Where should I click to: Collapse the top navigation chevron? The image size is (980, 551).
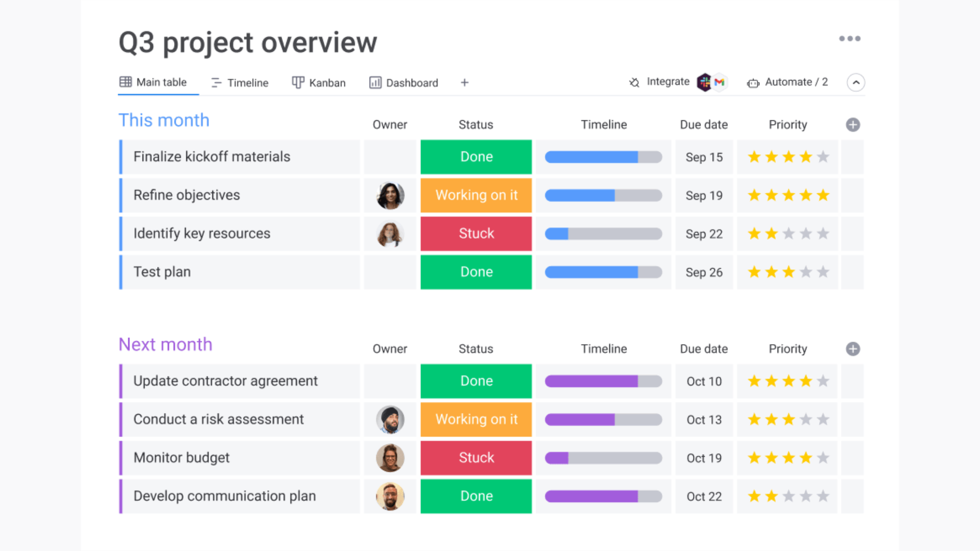856,82
